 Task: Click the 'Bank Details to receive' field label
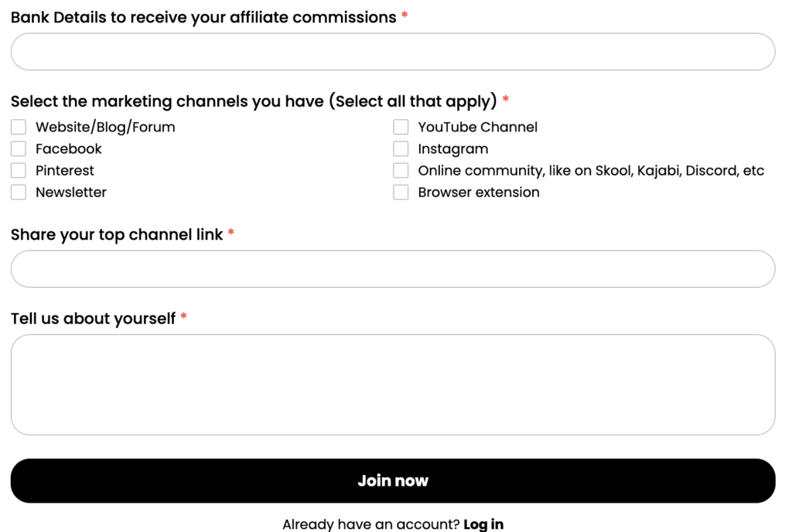point(203,17)
